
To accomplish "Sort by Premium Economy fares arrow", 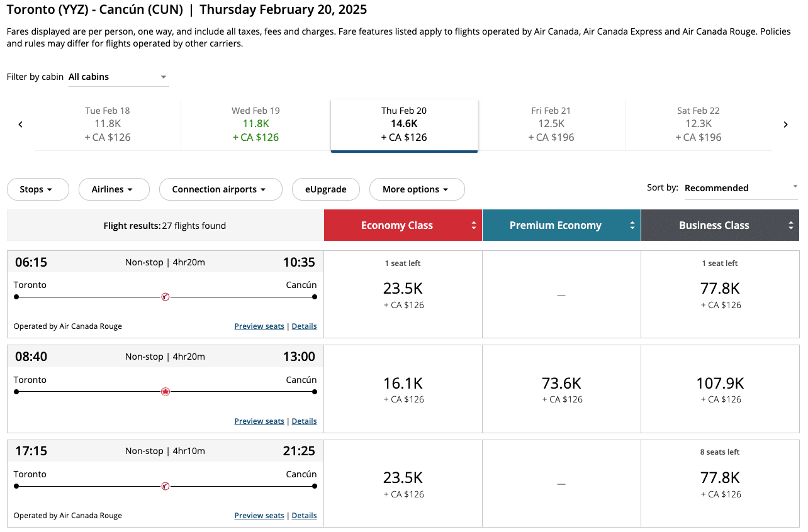I will [x=632, y=226].
